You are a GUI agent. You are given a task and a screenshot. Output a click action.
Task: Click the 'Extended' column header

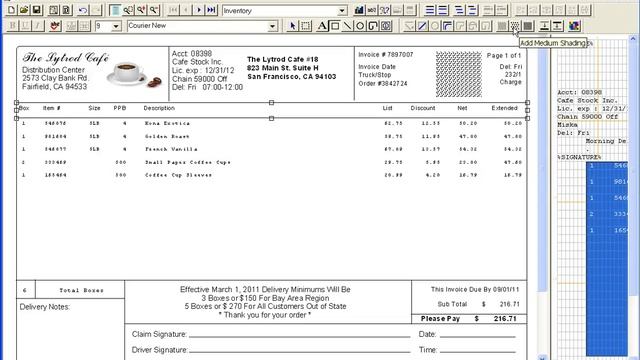(x=504, y=108)
